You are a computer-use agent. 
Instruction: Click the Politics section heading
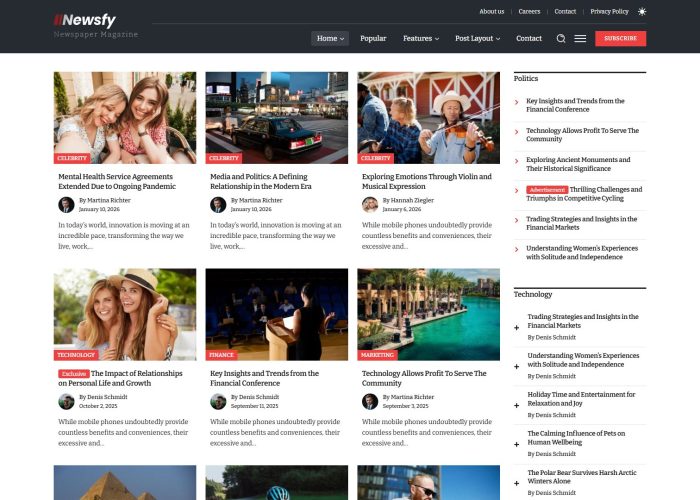click(x=525, y=79)
